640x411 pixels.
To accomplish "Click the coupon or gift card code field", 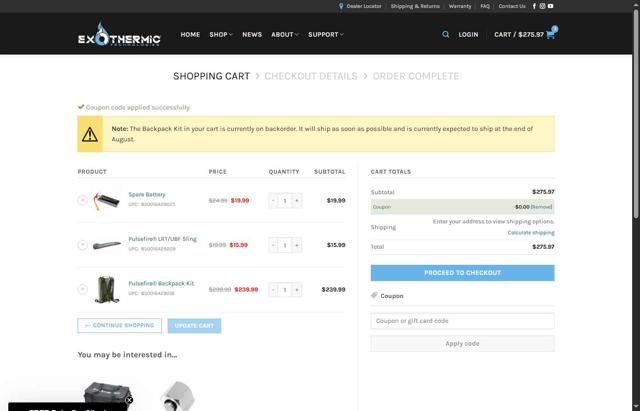I will point(462,321).
